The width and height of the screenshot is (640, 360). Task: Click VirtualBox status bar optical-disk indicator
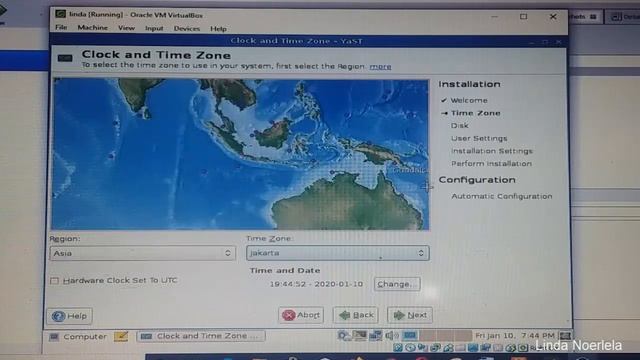pyautogui.click(x=410, y=348)
